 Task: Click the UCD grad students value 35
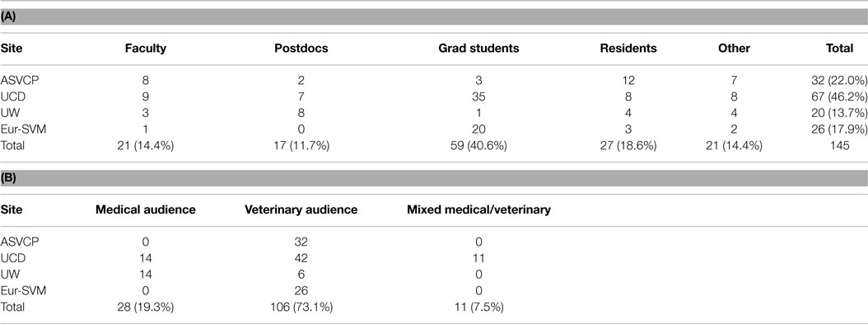(x=478, y=96)
